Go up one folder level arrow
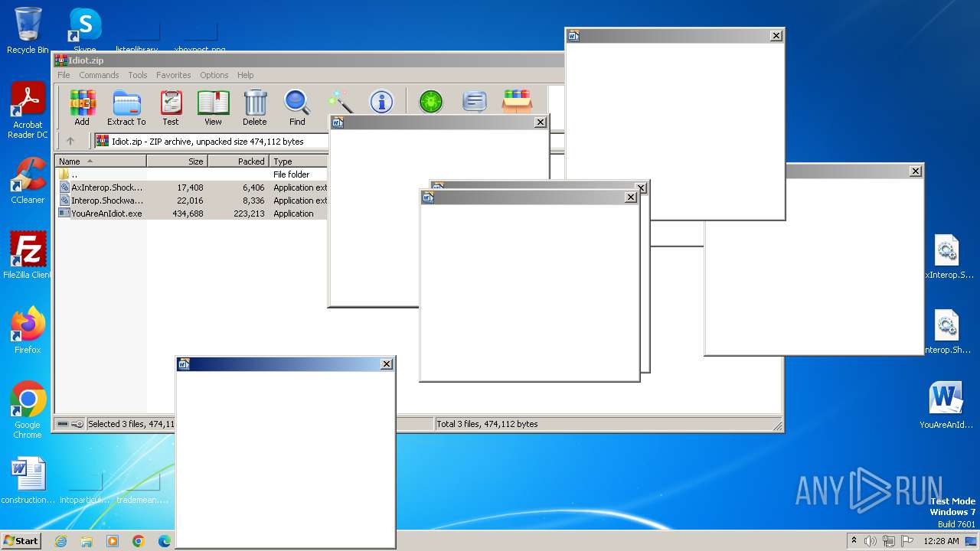 click(70, 141)
